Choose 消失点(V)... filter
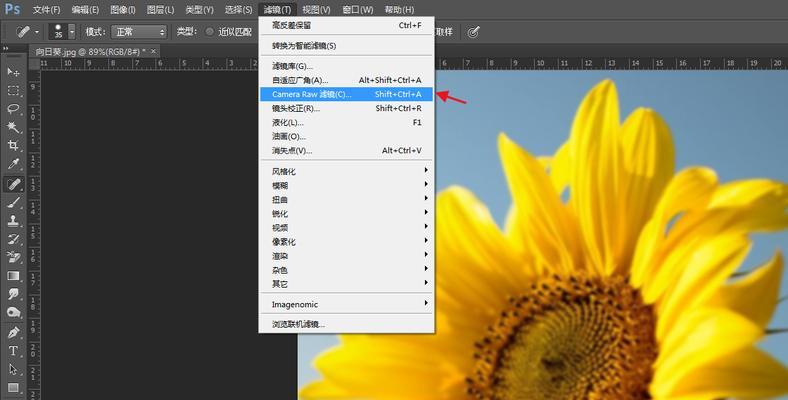Viewport: 788px width, 400px height. [346, 151]
